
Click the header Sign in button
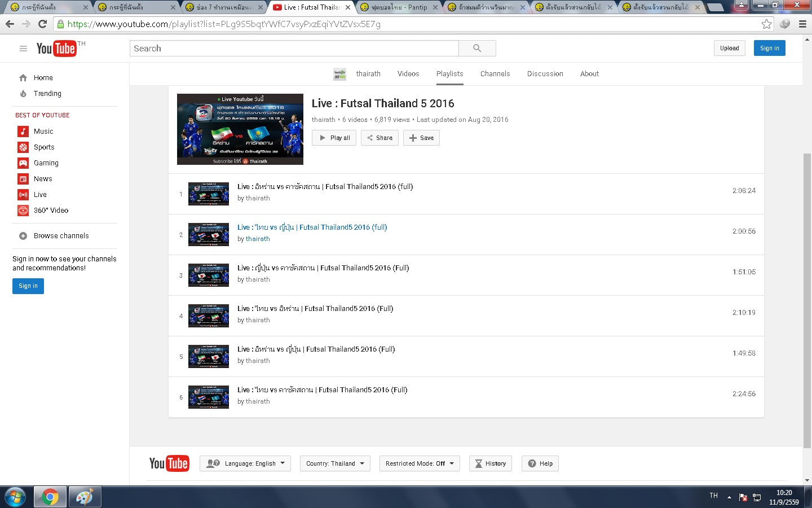point(769,48)
